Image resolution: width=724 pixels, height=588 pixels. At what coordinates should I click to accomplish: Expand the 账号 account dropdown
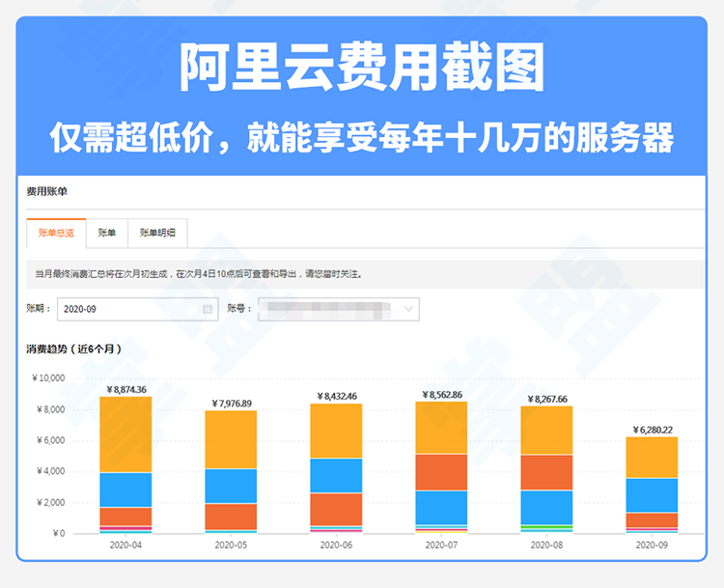(x=339, y=309)
